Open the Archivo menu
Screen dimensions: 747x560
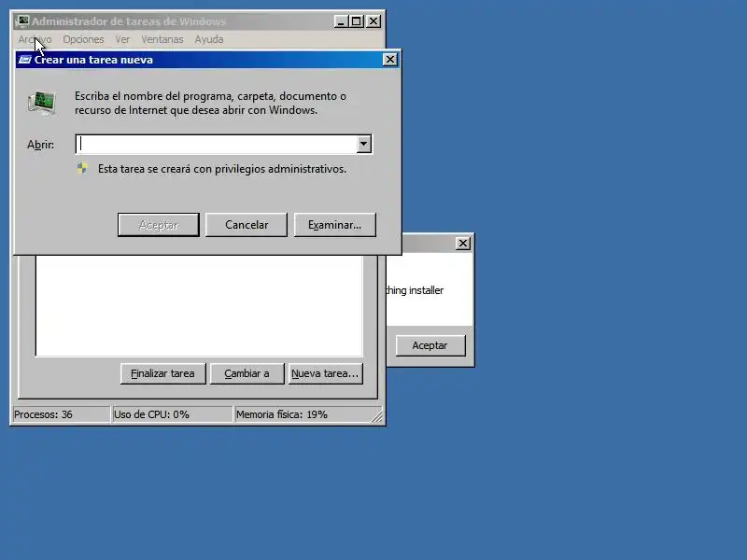35,39
